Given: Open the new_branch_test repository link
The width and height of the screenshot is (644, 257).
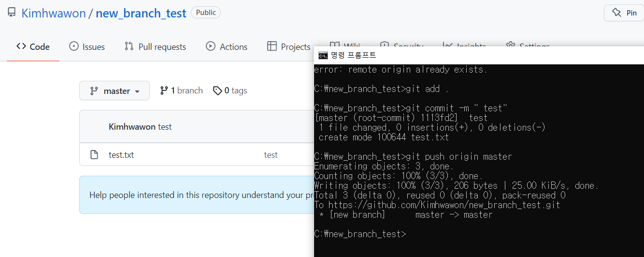Looking at the screenshot, I should (x=141, y=13).
